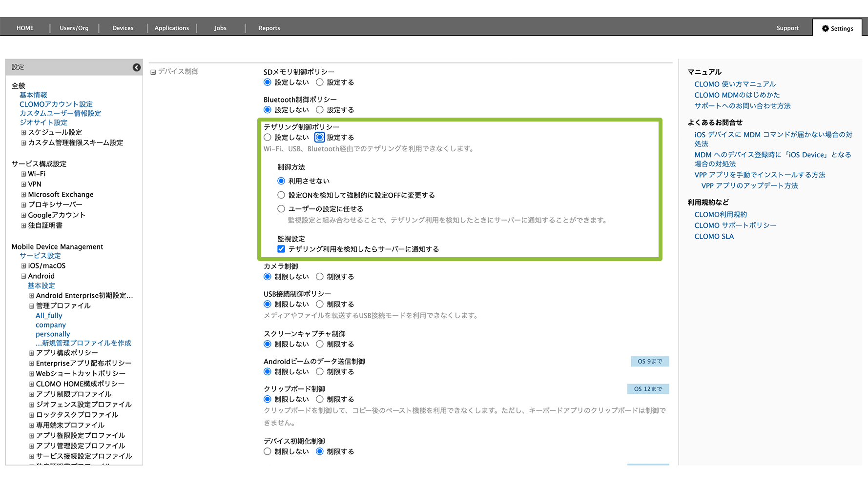Click the Settings gear icon
Screen dimensions: 868x488
tap(825, 28)
